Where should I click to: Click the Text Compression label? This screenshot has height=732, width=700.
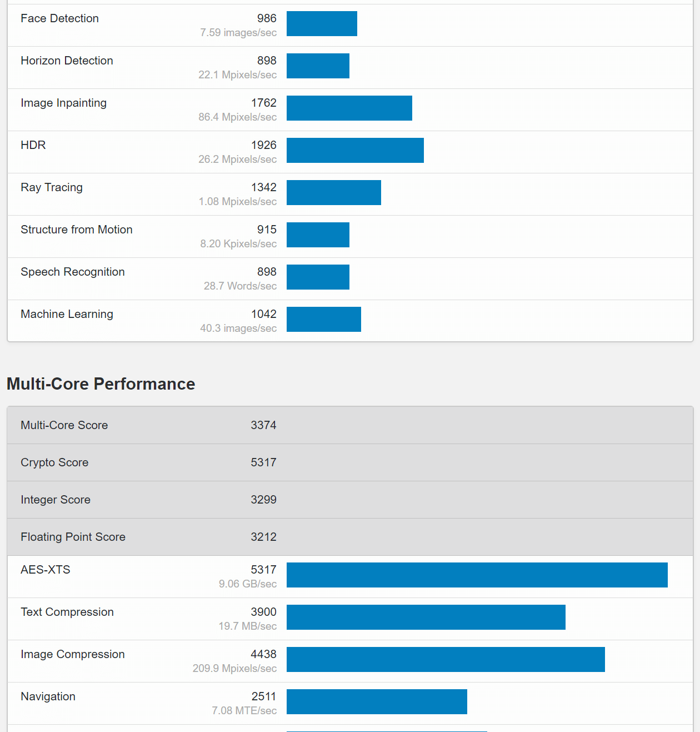(x=67, y=612)
